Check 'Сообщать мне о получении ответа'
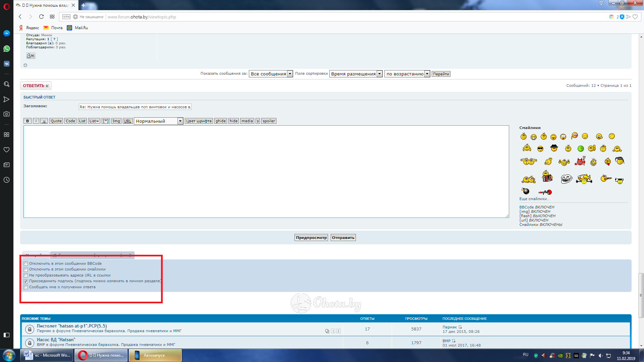This screenshot has width=644, height=362. point(26,287)
